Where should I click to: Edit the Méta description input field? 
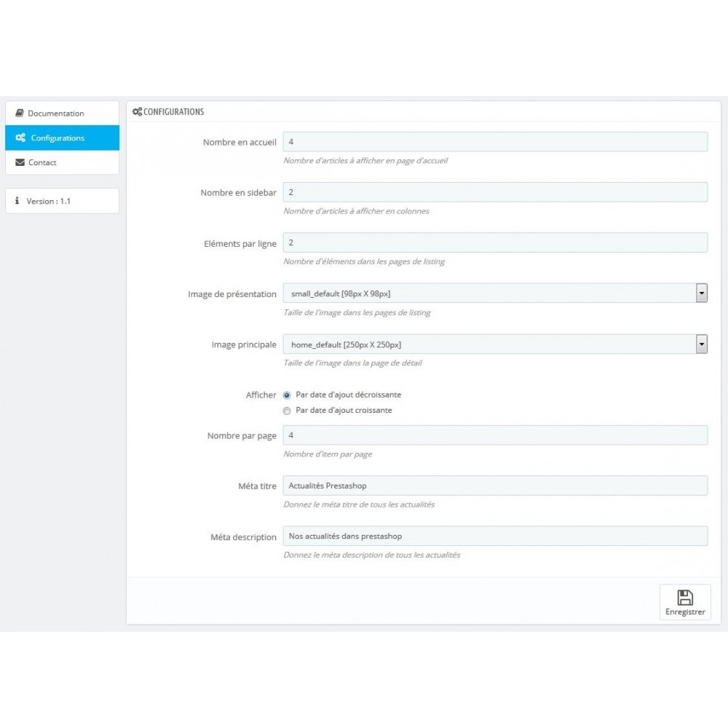(x=495, y=537)
